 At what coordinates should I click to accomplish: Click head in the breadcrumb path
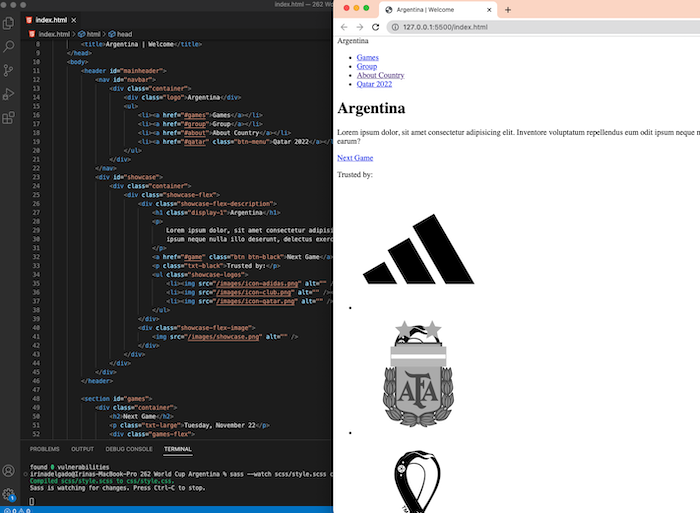(124, 34)
